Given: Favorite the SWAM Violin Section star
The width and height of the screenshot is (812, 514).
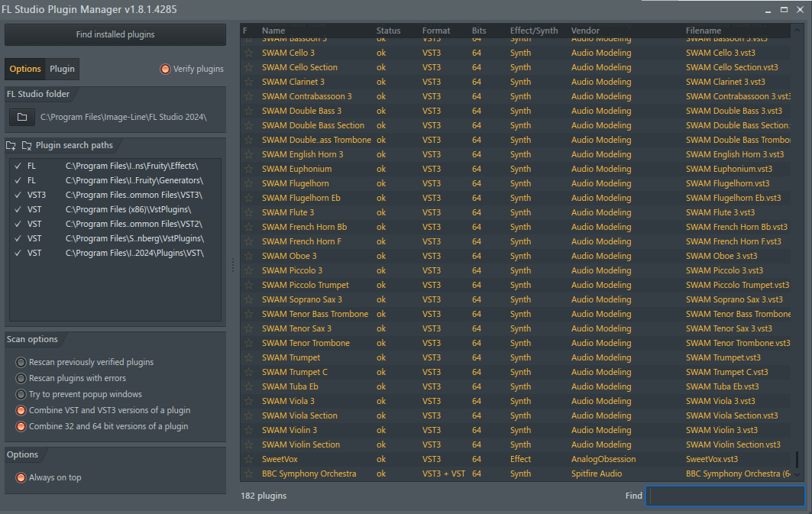Looking at the screenshot, I should [x=249, y=444].
